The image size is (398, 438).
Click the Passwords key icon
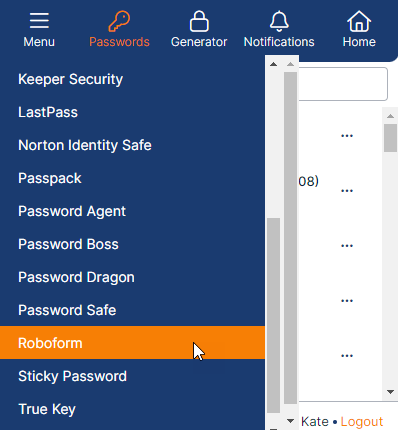pyautogui.click(x=119, y=21)
